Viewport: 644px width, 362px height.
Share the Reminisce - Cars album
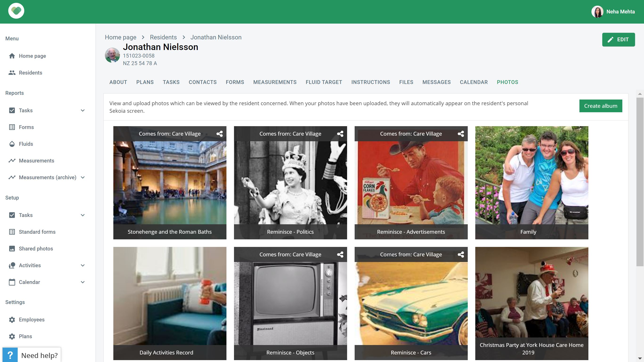click(461, 255)
